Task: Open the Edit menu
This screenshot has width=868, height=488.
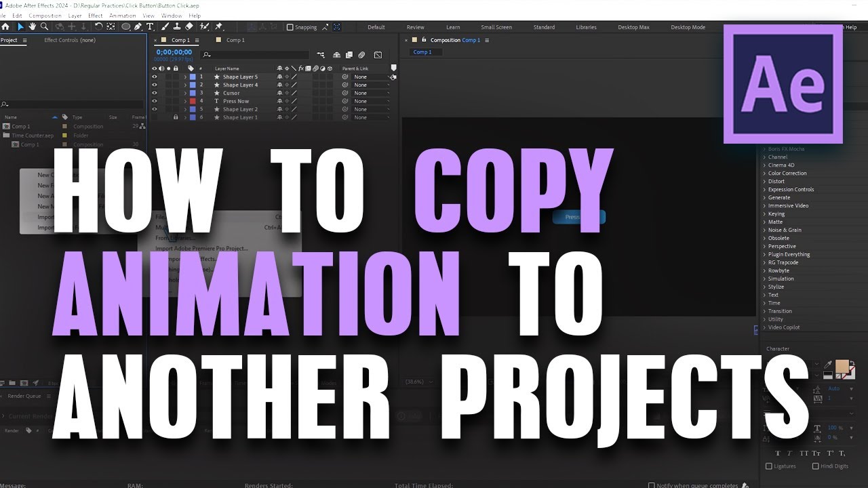Action: tap(17, 16)
